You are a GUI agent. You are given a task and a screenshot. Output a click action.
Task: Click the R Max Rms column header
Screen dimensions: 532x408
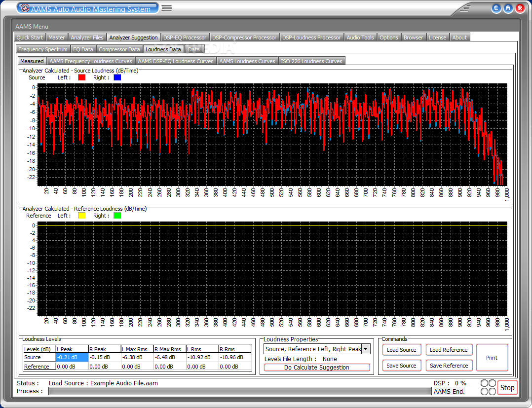(x=170, y=349)
